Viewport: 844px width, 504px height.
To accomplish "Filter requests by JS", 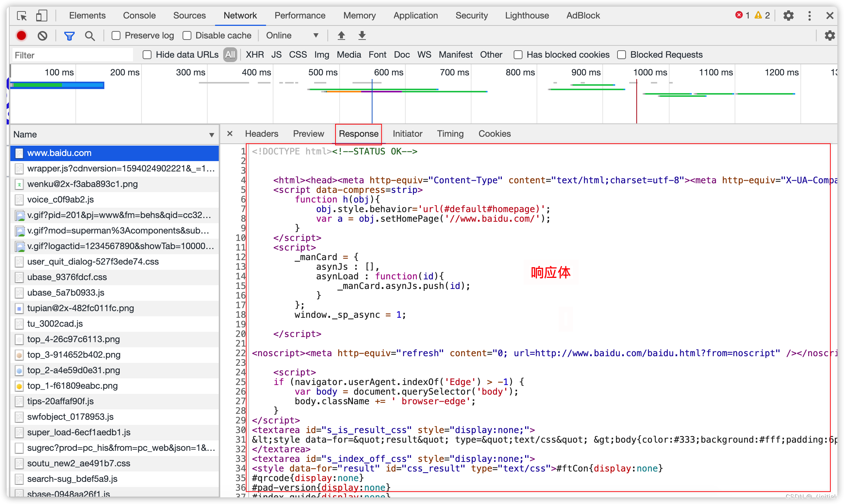I will [276, 55].
